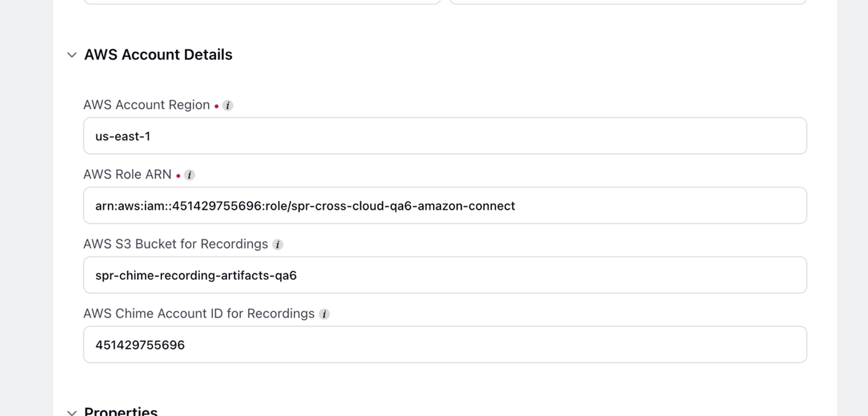Focus the AWS Account Region field showing us-east-1

pos(445,136)
